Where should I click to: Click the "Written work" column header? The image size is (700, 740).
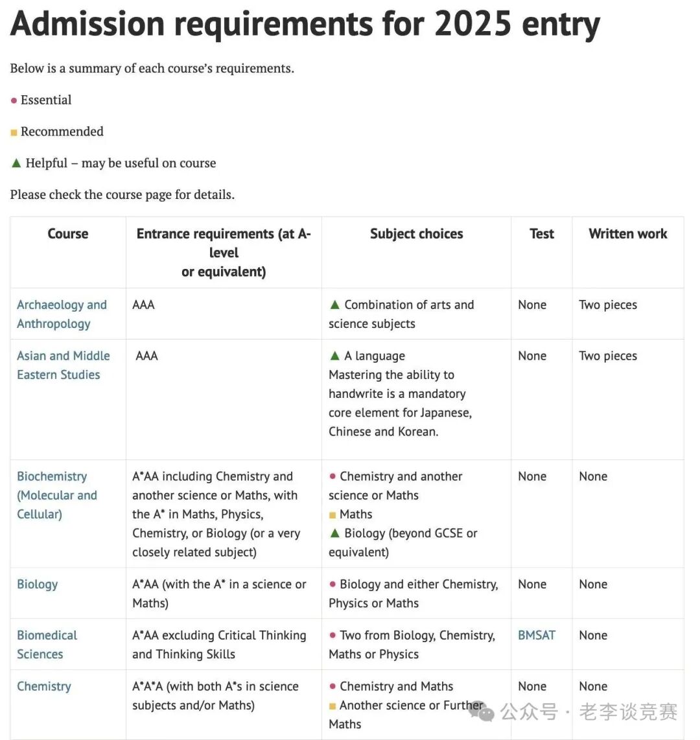click(x=627, y=234)
